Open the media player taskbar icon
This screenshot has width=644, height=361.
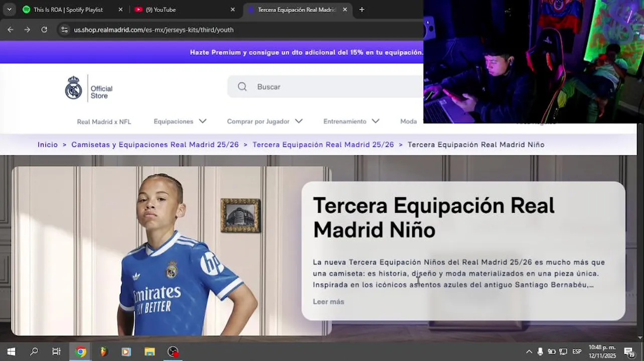coord(126,351)
